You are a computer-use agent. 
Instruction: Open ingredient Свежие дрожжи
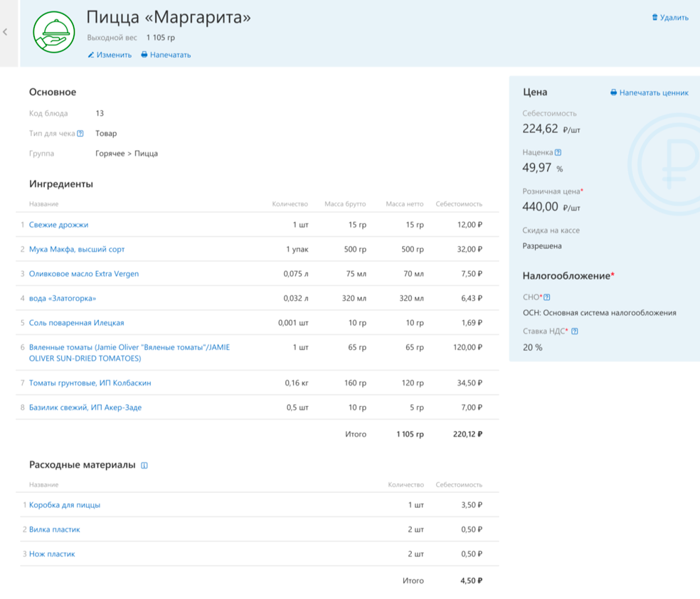pyautogui.click(x=58, y=225)
